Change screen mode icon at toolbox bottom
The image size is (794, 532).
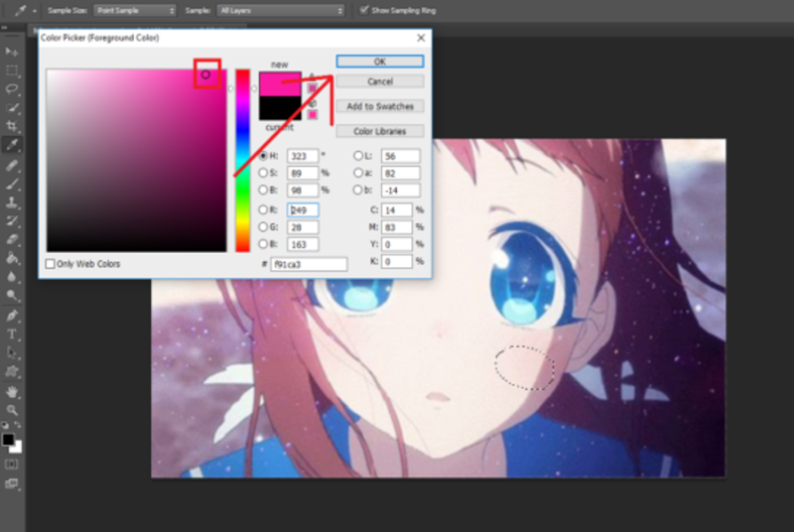coord(12,483)
